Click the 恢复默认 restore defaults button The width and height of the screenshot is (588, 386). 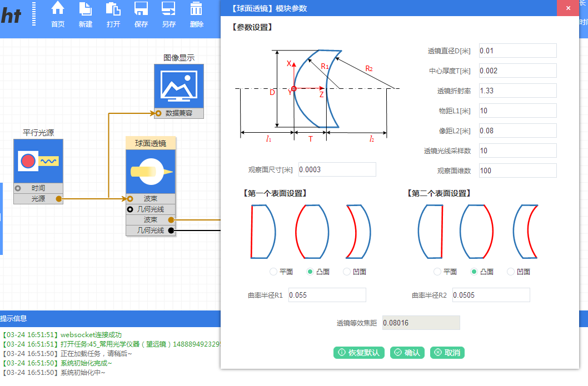click(358, 353)
